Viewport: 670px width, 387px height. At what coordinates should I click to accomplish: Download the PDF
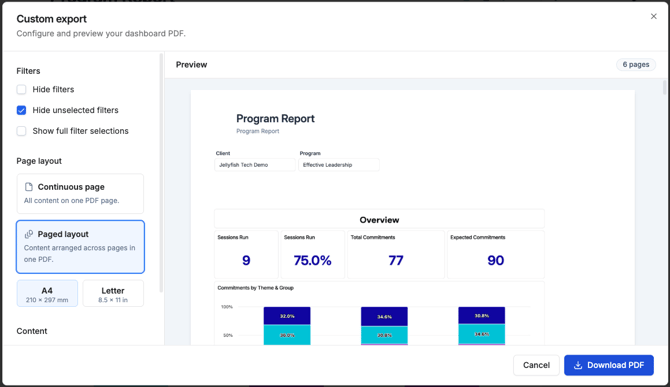coord(609,365)
